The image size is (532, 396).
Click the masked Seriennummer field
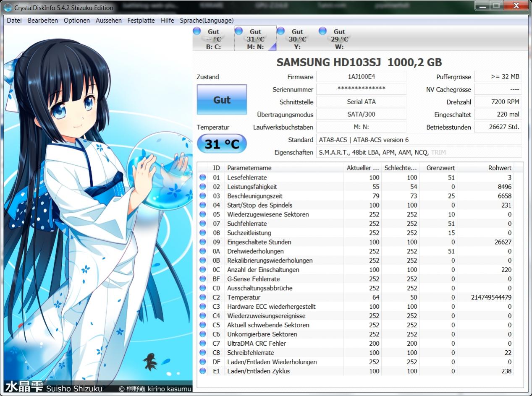361,89
